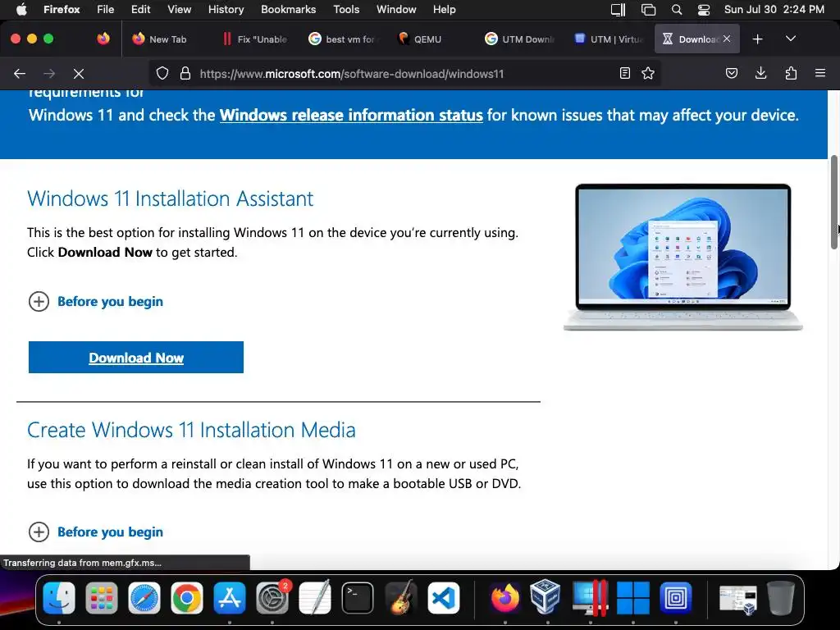Switch to UTM | Virtual tab
The width and height of the screenshot is (840, 630).
coord(608,39)
